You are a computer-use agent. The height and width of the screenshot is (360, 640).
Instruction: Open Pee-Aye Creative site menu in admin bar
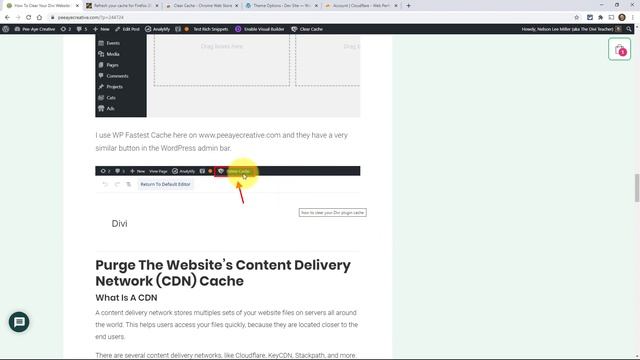point(35,29)
